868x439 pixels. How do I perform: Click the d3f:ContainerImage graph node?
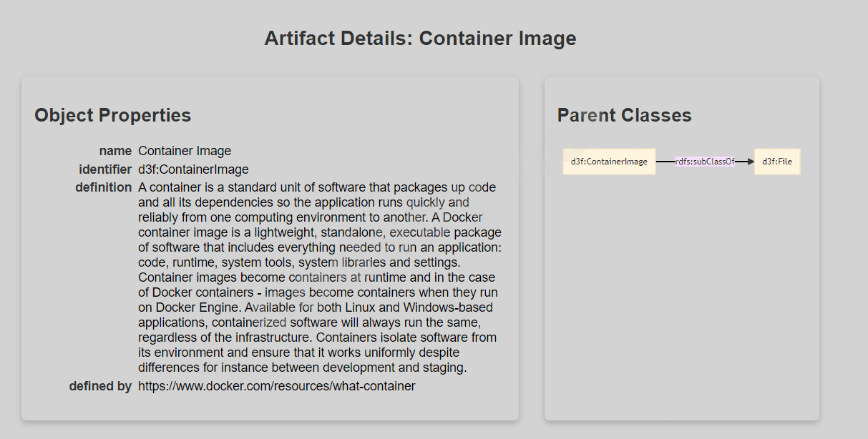609,162
